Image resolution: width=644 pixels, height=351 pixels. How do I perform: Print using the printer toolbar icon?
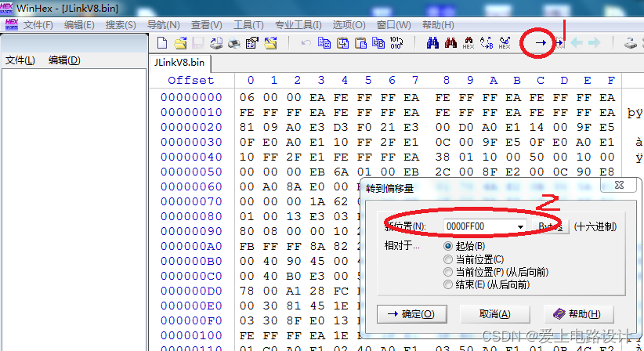(234, 42)
